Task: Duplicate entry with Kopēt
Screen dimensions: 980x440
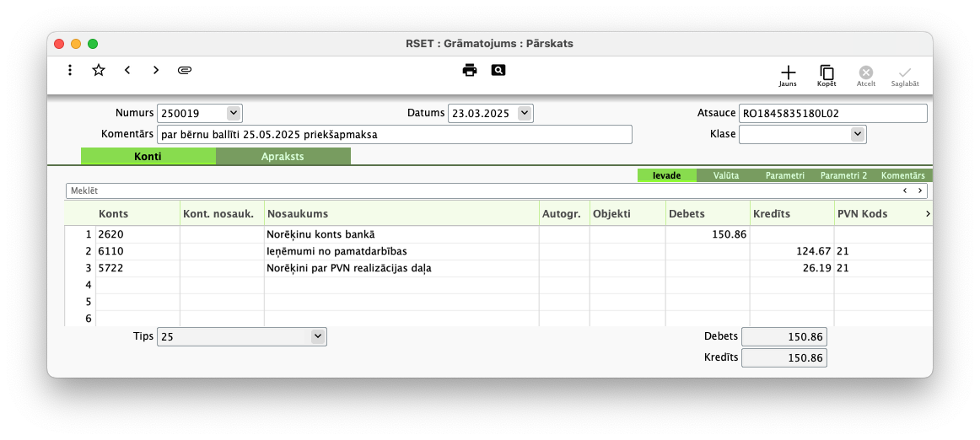Action: (x=827, y=76)
